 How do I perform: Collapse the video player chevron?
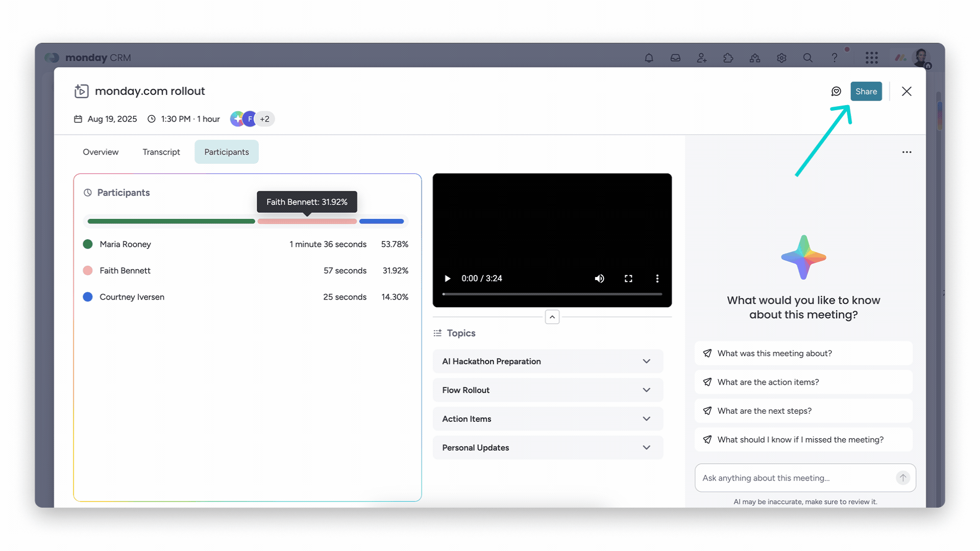(x=552, y=317)
